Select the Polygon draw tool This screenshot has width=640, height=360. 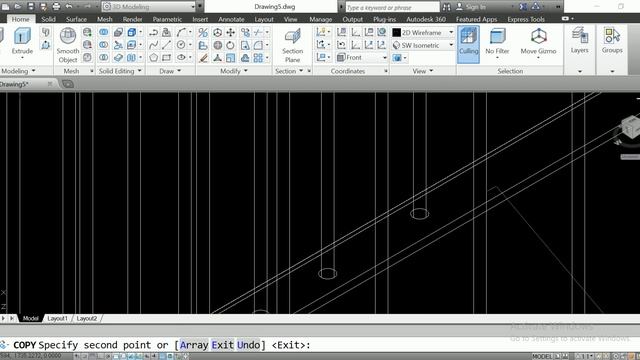(153, 58)
